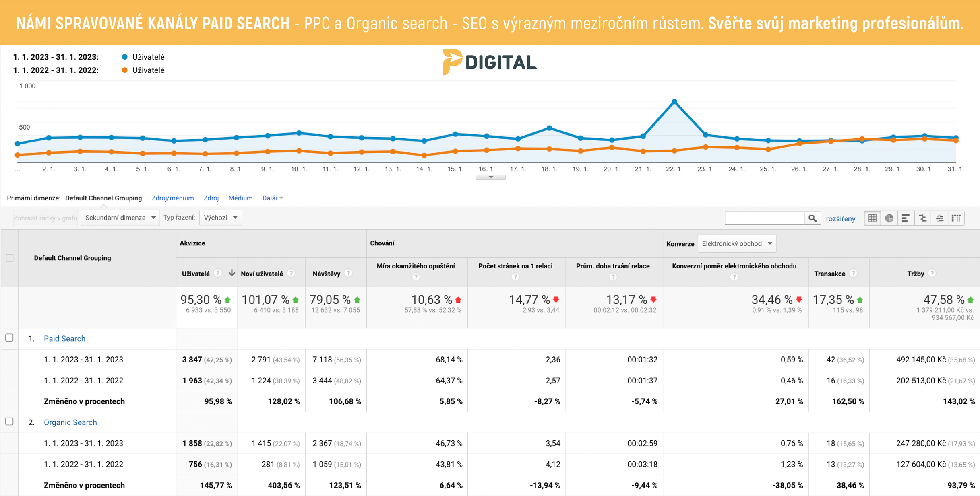
Task: Click the 22. 1. peak point on chart
Action: point(674,102)
